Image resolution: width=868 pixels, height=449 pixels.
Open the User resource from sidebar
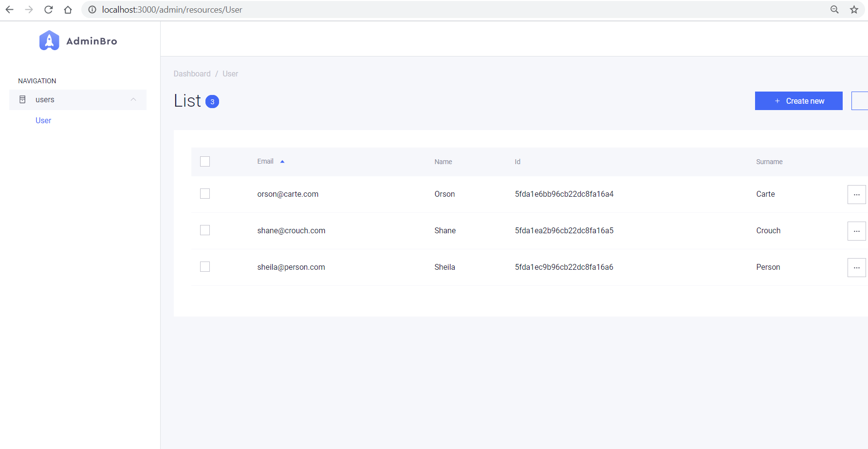[43, 120]
